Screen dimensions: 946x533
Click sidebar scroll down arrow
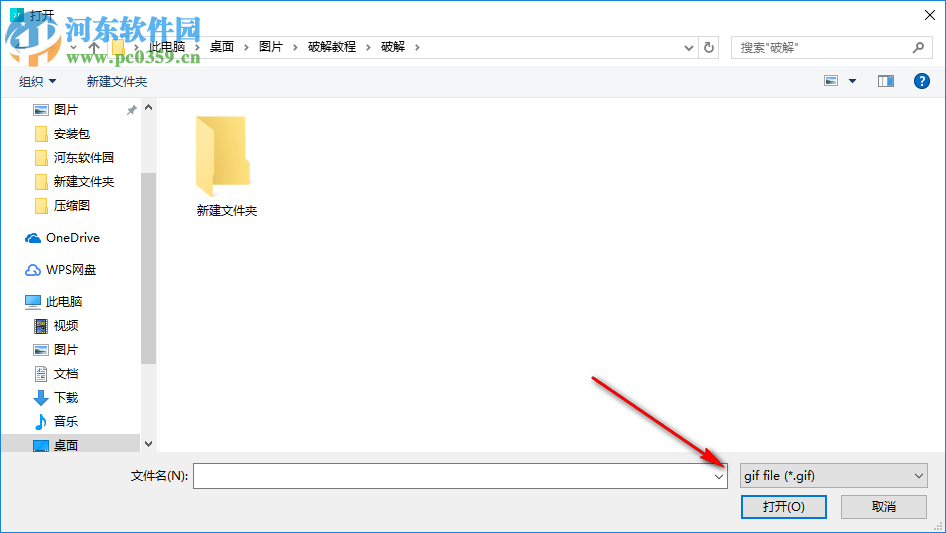point(148,444)
